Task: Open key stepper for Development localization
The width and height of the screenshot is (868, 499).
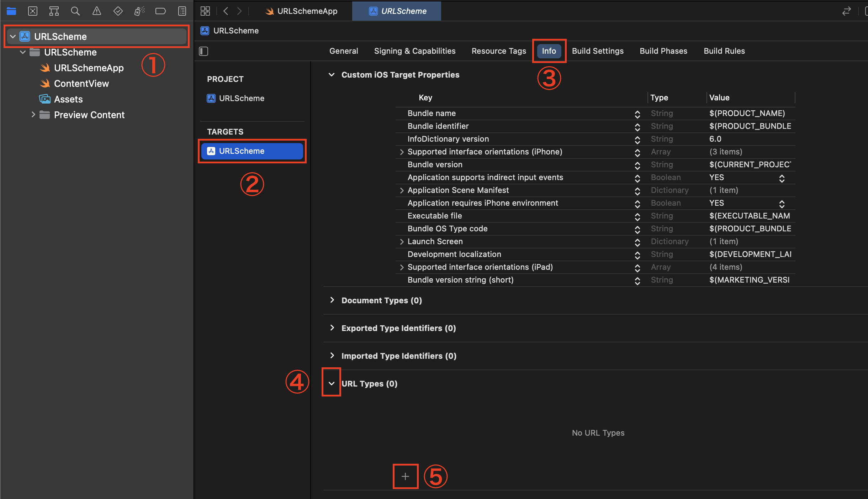Action: tap(637, 255)
